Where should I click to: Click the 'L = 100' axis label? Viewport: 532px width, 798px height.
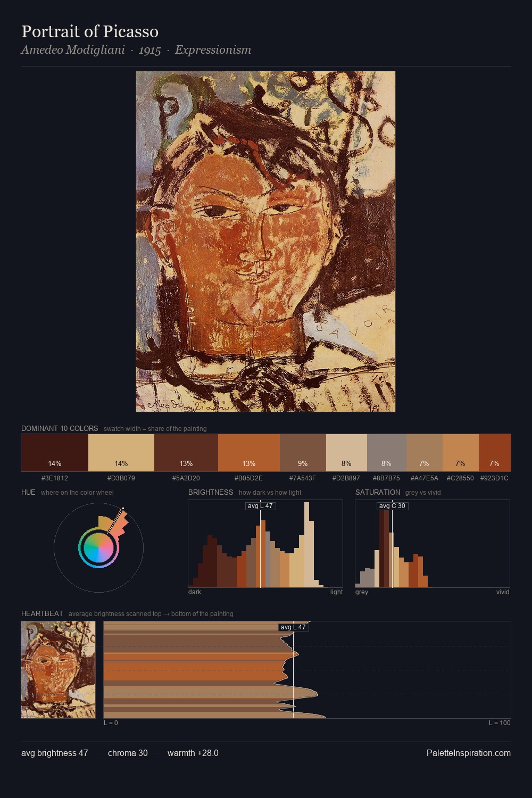pyautogui.click(x=500, y=723)
